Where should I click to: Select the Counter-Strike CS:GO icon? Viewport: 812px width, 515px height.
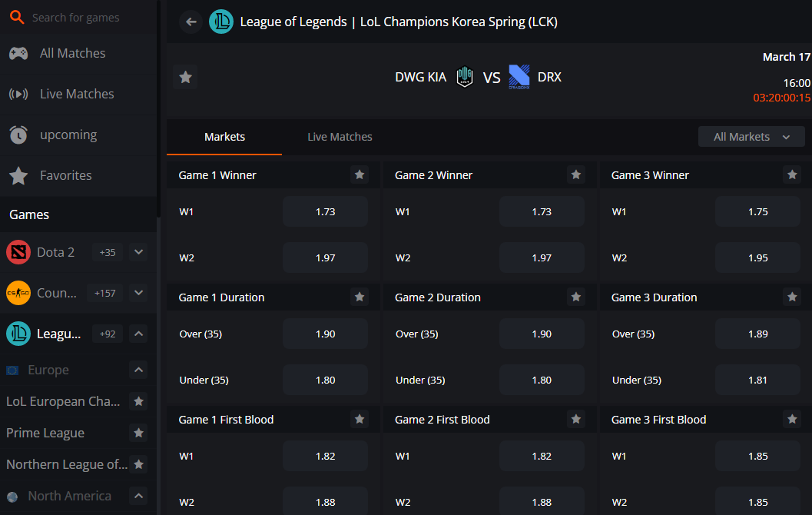click(18, 293)
